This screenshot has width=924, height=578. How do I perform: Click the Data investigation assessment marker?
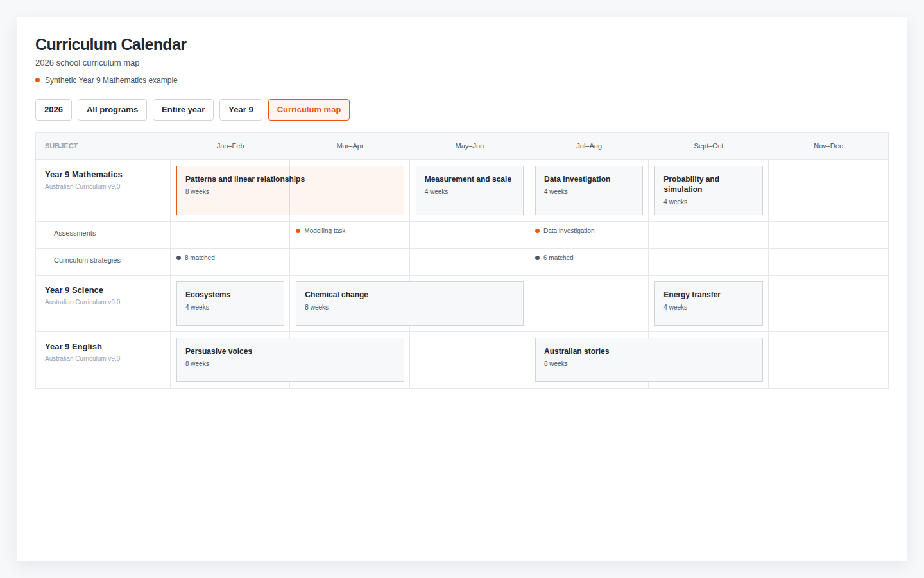[x=565, y=231]
